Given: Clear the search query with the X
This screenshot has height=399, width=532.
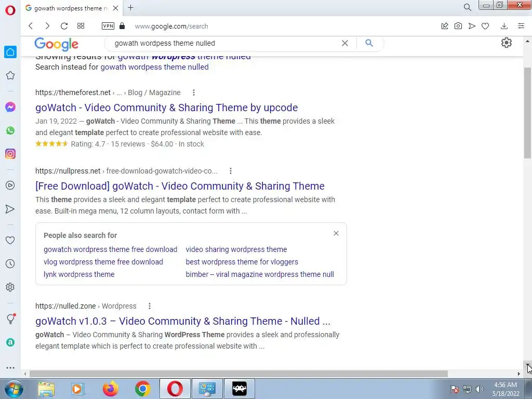Looking at the screenshot, I should tap(345, 43).
